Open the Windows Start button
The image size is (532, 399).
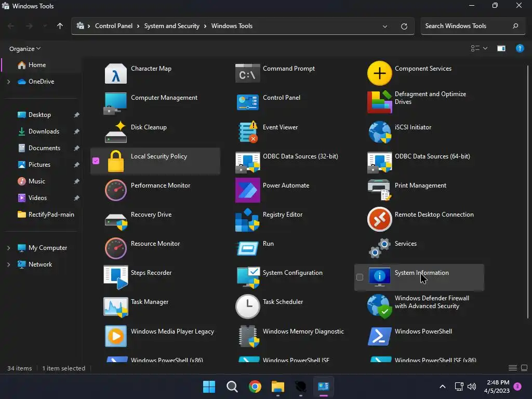(x=209, y=387)
